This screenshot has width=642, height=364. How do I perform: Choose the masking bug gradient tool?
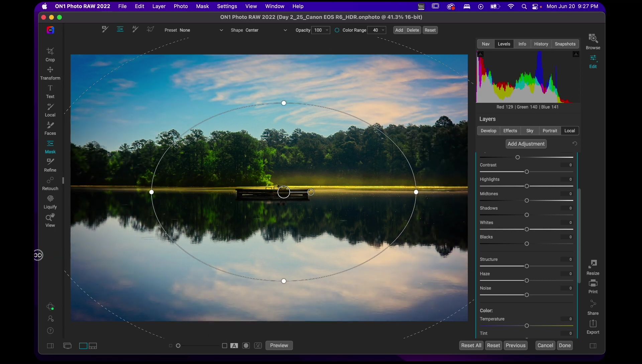(120, 29)
